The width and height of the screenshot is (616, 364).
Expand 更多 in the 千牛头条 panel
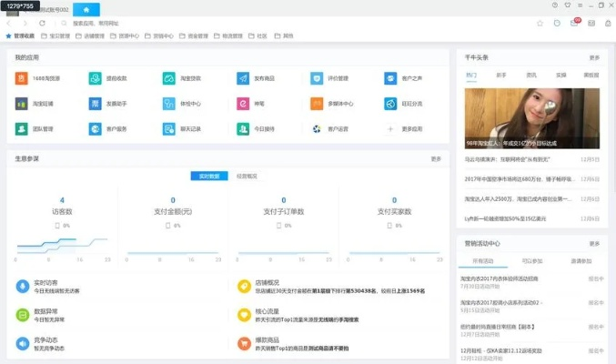[x=594, y=57]
